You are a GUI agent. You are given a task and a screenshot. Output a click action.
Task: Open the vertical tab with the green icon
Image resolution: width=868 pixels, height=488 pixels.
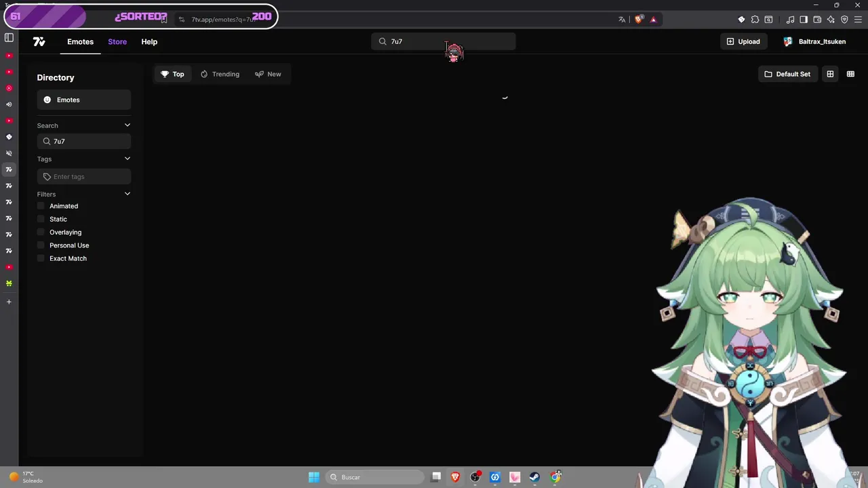pyautogui.click(x=9, y=283)
